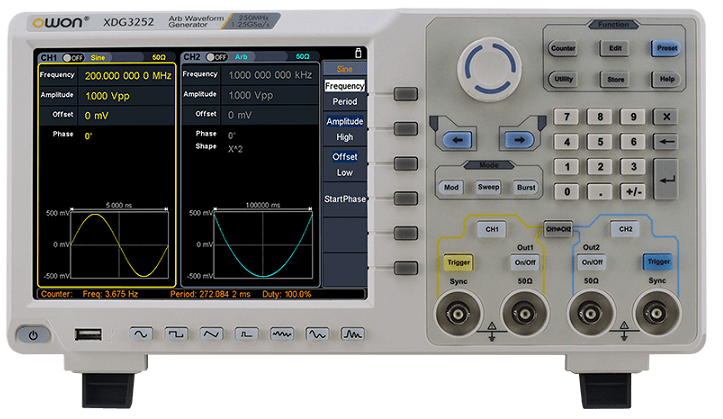Toggle Out1 On/Off output button
Screen dimensions: 723x419
point(524,262)
